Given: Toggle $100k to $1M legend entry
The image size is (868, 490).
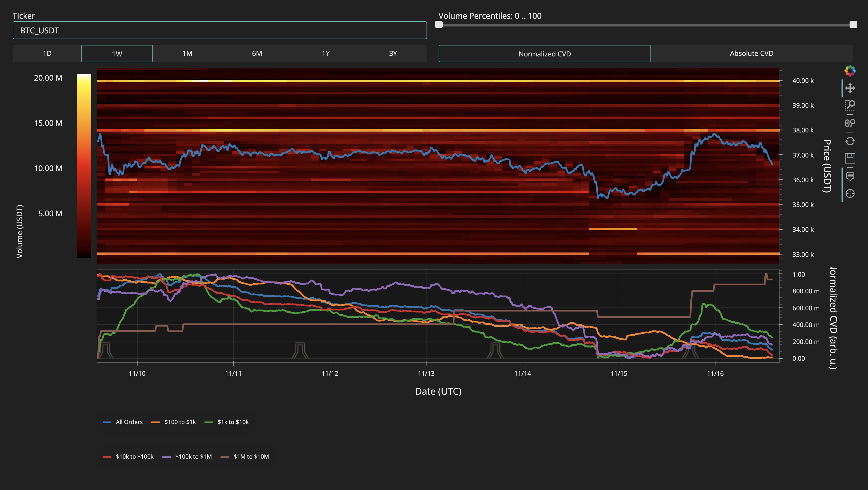Looking at the screenshot, I should click(187, 457).
